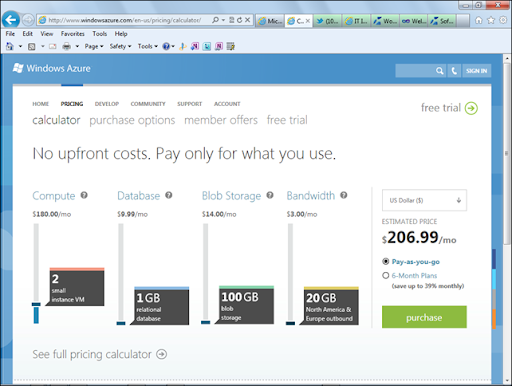Screen dimensions: 512x386
Task: Open the Bandwidth help question mark
Action: coord(344,195)
